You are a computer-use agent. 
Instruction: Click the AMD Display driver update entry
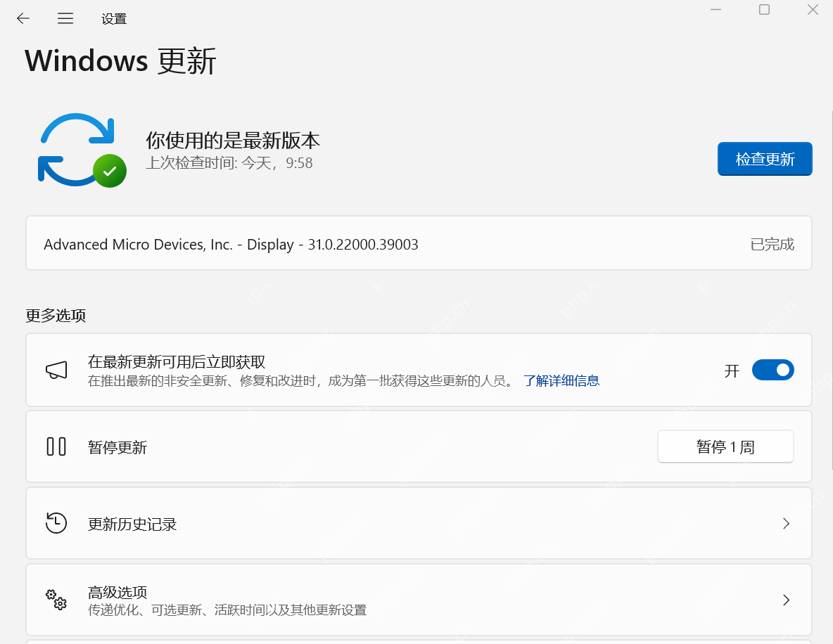419,243
